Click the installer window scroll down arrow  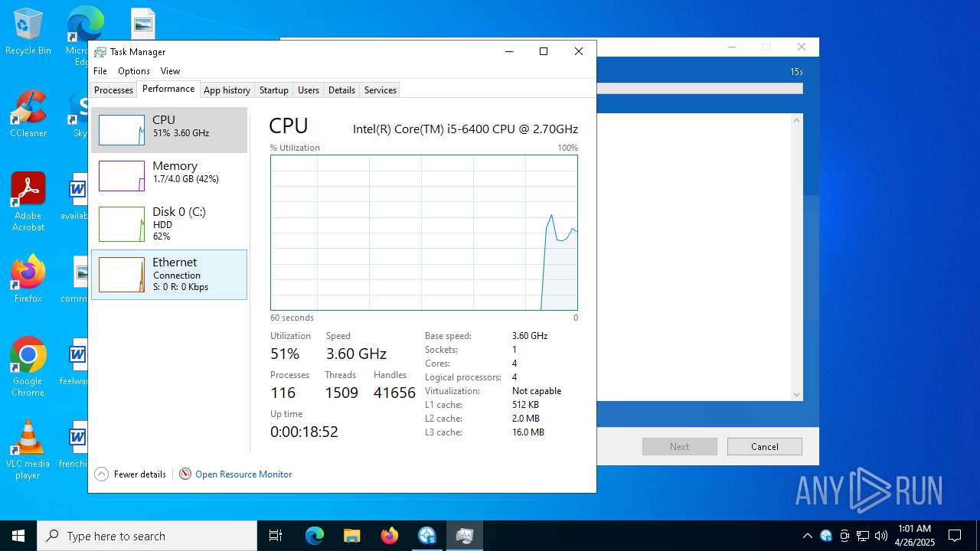[797, 395]
